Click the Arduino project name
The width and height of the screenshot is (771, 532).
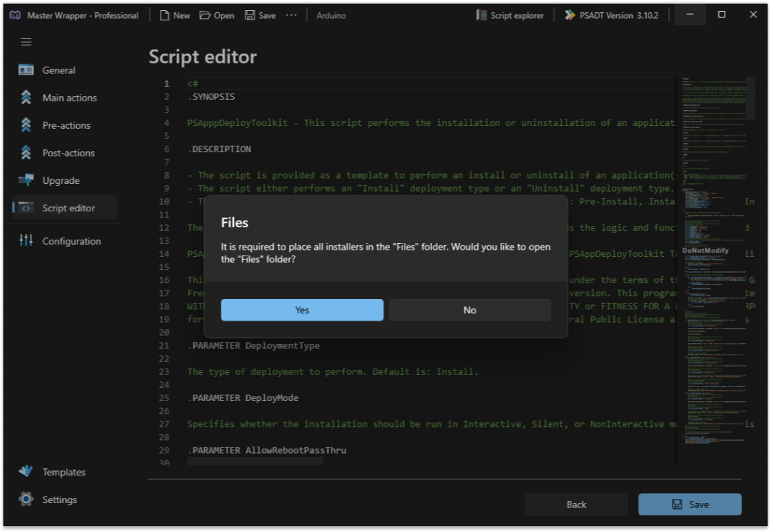(331, 16)
